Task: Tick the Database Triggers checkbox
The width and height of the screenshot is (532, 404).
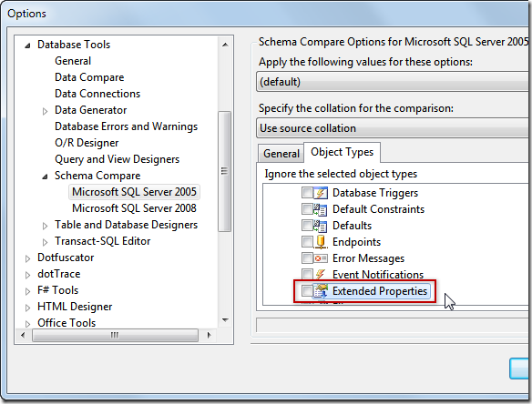Action: coord(307,193)
